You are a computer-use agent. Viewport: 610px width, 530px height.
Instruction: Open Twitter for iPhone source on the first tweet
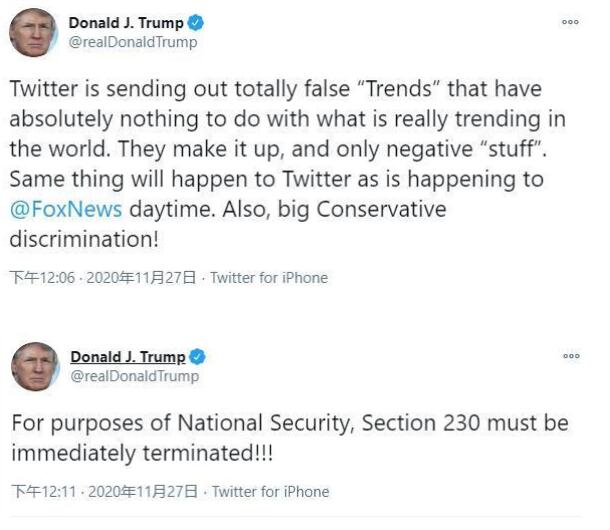coord(269,277)
